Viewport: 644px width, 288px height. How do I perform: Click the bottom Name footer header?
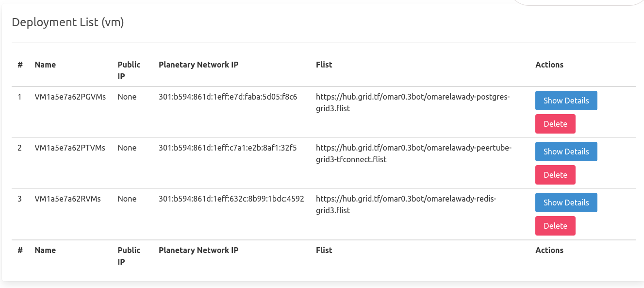click(x=45, y=250)
